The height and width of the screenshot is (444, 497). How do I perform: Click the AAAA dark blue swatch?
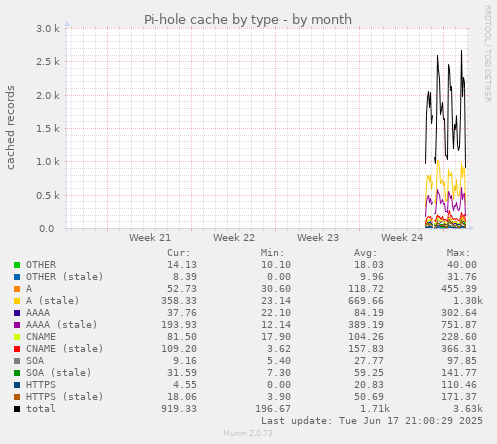(17, 313)
